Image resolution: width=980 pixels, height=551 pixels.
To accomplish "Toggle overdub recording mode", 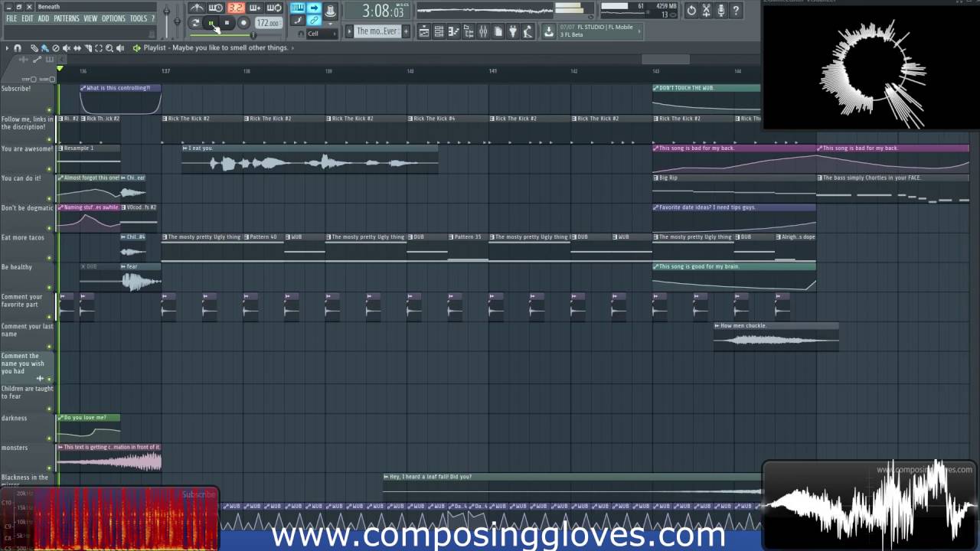I will [x=254, y=8].
